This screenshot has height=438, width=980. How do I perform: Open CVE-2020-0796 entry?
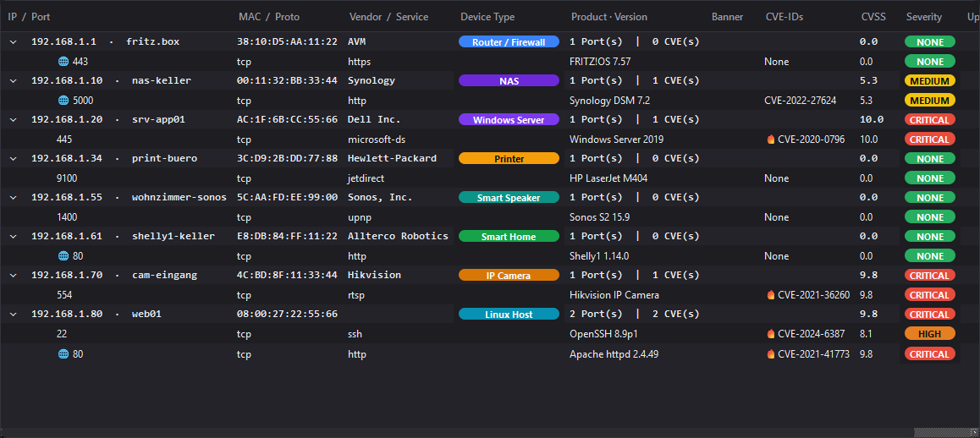click(x=812, y=140)
